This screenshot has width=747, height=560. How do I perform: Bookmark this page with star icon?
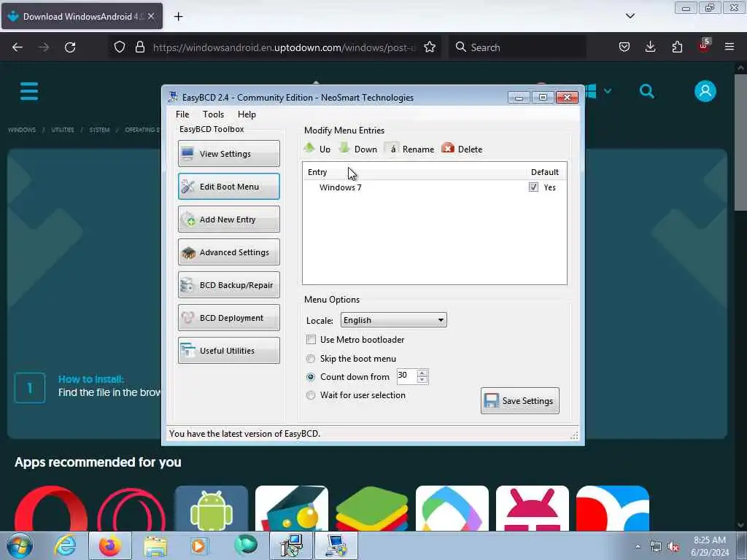[429, 47]
